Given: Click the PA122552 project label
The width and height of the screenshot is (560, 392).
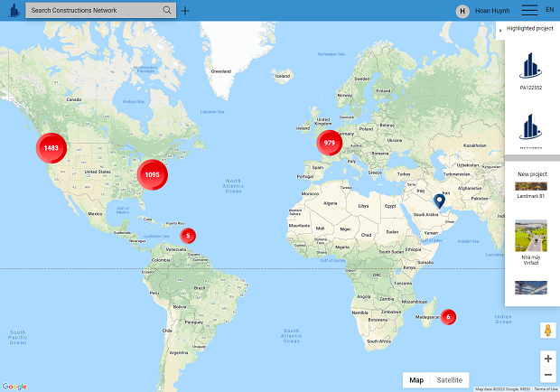Looking at the screenshot, I should coord(531,88).
